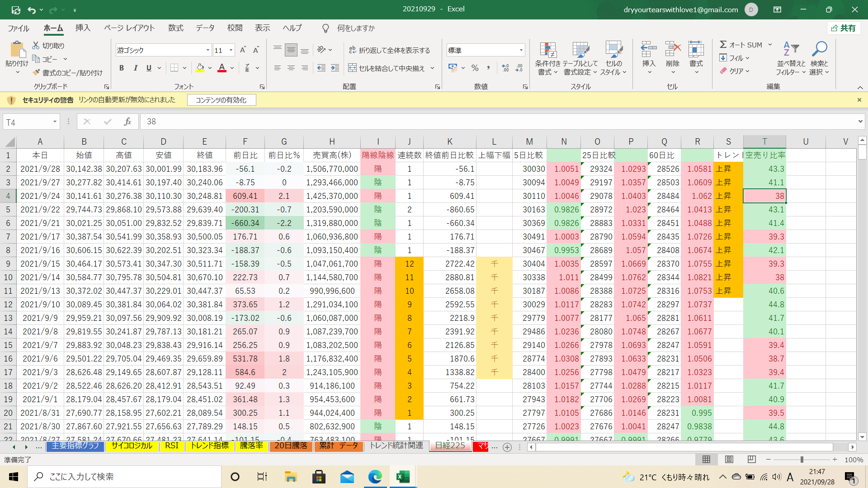Toggle bold formatting
This screenshot has height=488, width=868.
[121, 68]
